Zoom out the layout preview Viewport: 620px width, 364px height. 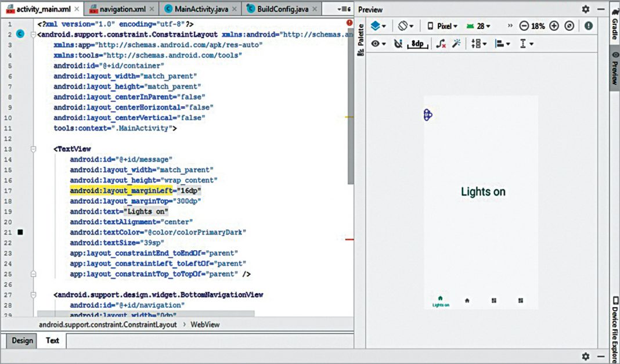524,26
